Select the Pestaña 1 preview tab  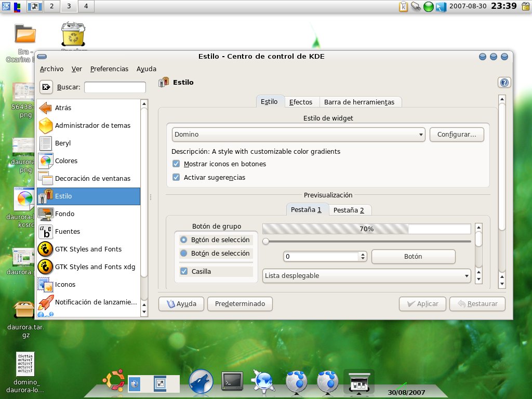[x=306, y=210]
